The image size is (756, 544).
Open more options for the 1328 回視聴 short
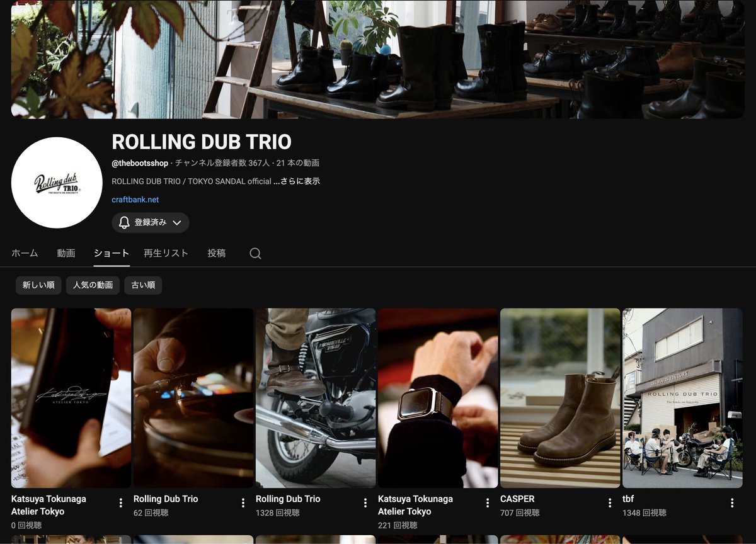[x=365, y=503]
